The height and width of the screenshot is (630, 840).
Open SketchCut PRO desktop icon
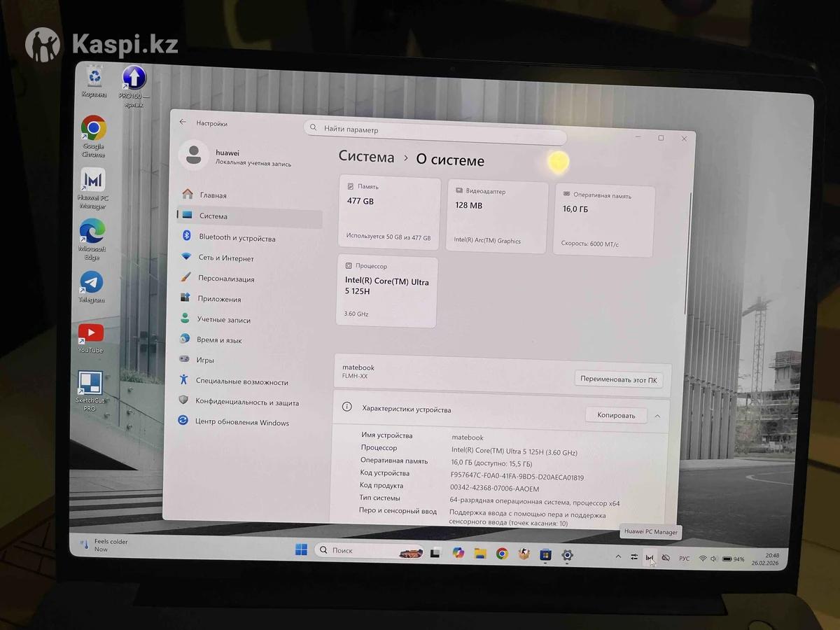(90, 384)
